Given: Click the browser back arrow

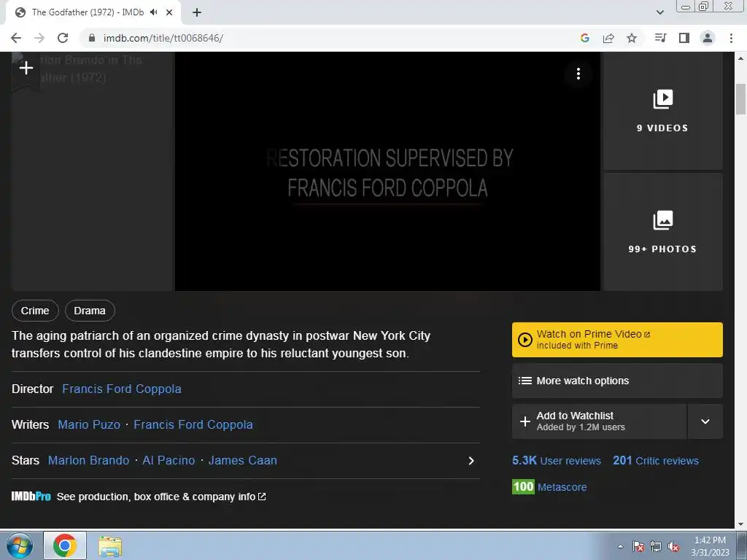Looking at the screenshot, I should point(16,38).
